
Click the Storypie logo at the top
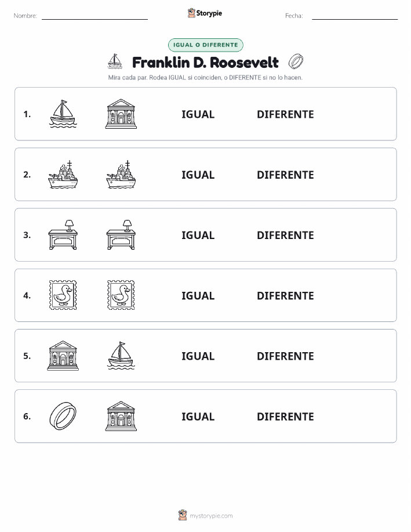coord(205,13)
